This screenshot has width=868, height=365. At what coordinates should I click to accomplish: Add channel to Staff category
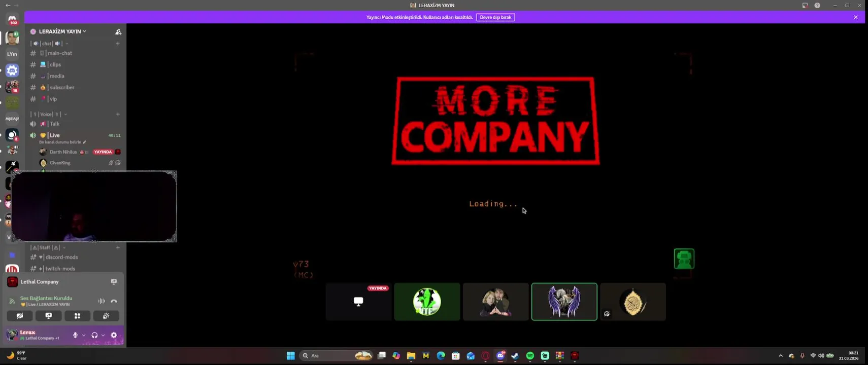tap(118, 247)
